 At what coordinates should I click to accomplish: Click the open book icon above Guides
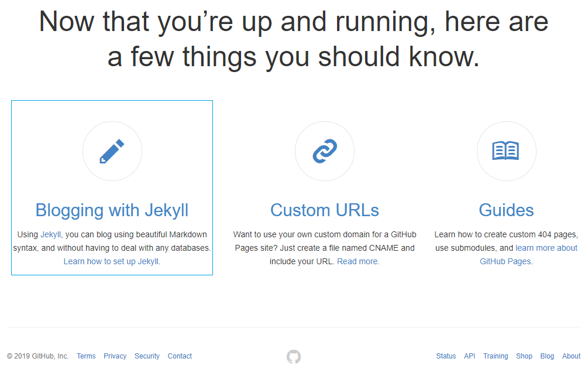click(506, 151)
